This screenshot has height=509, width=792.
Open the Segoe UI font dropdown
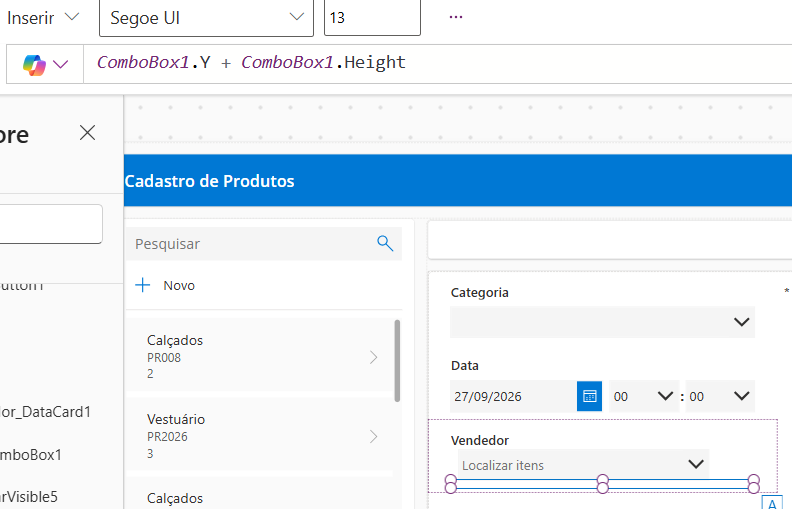pyautogui.click(x=206, y=18)
